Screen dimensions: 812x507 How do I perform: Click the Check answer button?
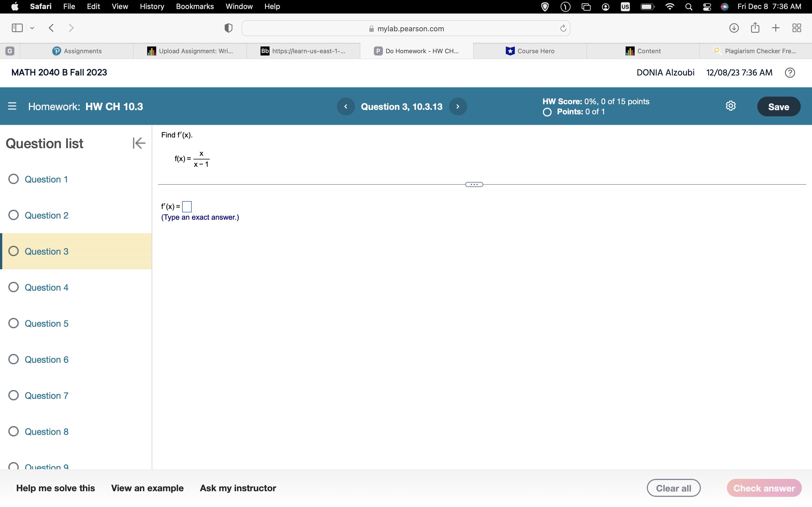764,488
